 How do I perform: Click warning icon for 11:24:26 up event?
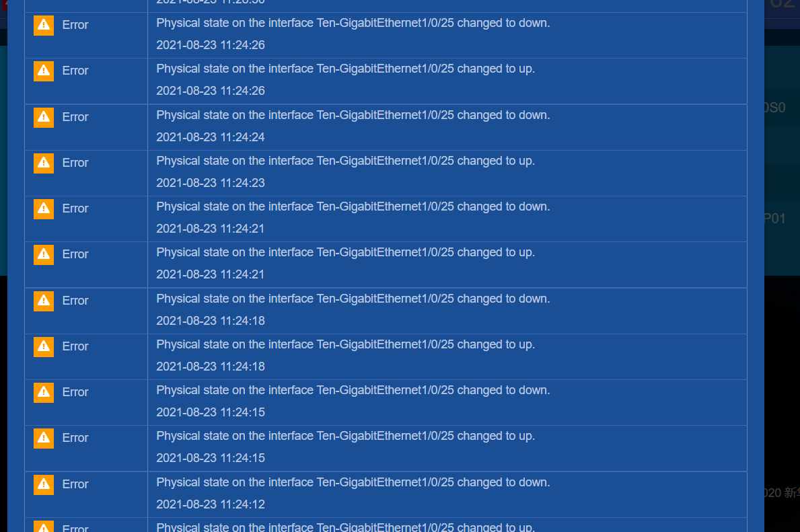tap(43, 71)
